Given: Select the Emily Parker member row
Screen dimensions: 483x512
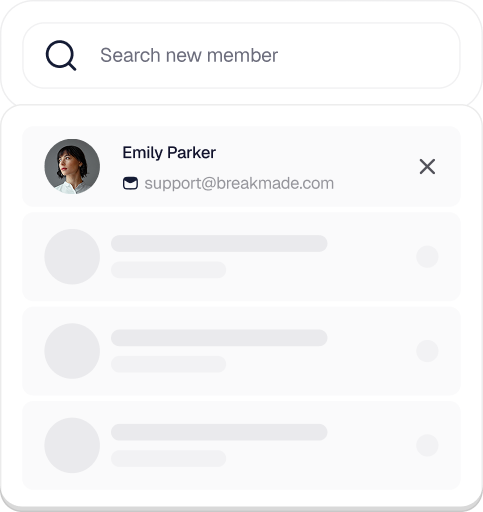Looking at the screenshot, I should coord(241,166).
